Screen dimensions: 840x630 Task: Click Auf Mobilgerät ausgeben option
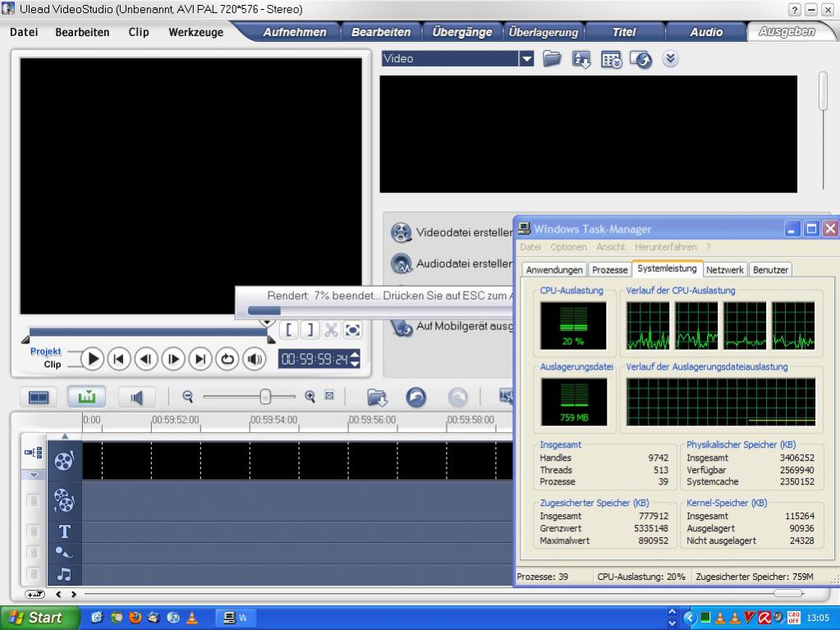click(x=452, y=326)
